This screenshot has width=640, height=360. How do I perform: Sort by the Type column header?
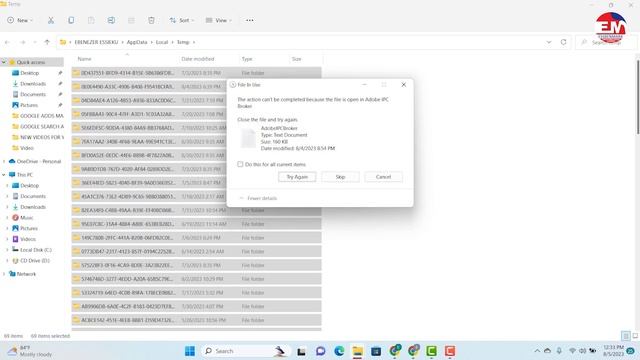pos(264,59)
